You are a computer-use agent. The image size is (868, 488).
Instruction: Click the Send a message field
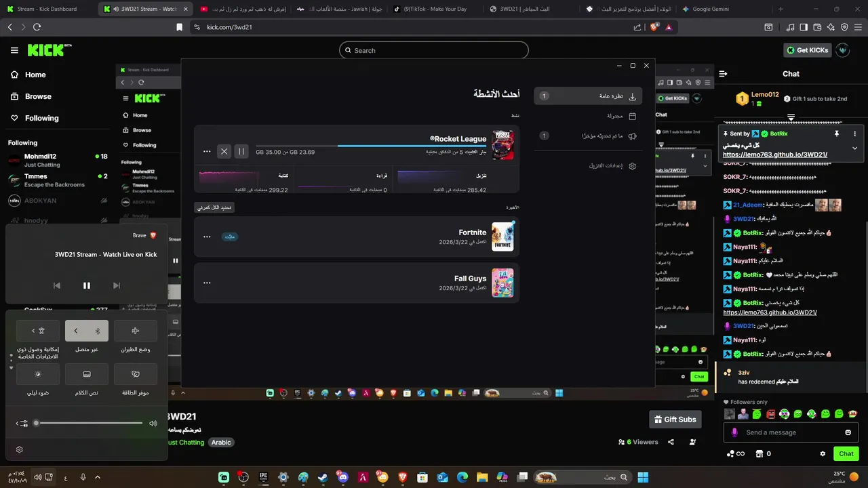click(790, 432)
